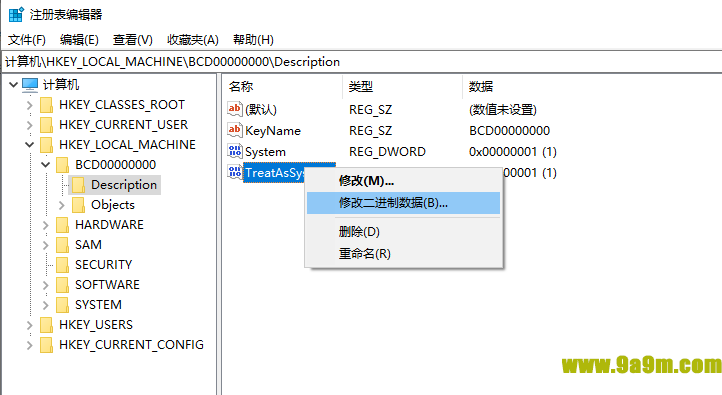Select the TreatAsSystem value name
The width and height of the screenshot is (722, 395).
click(274, 173)
